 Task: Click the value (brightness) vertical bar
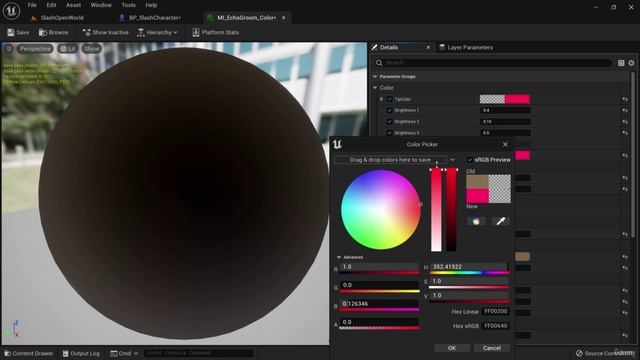pyautogui.click(x=451, y=210)
